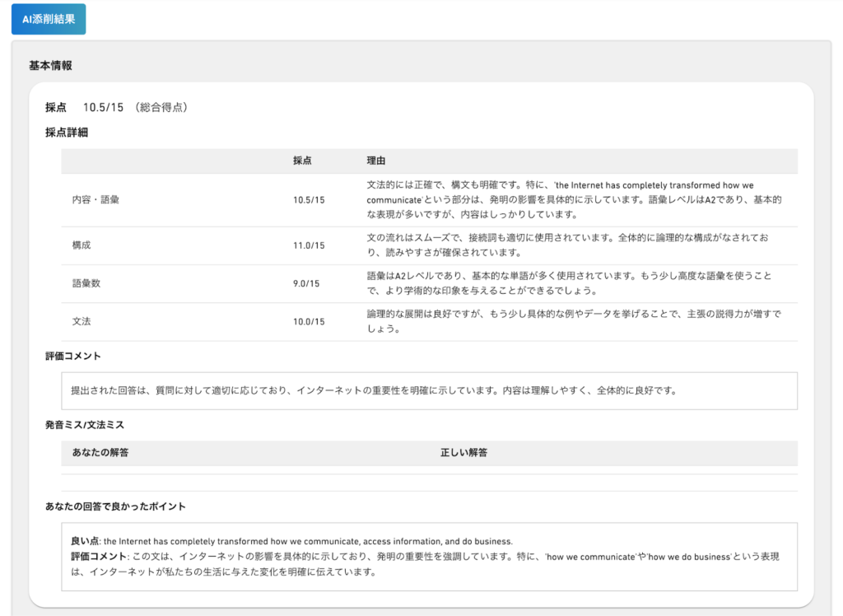Click the 正しい解答 column header
843x616 pixels.
463,453
